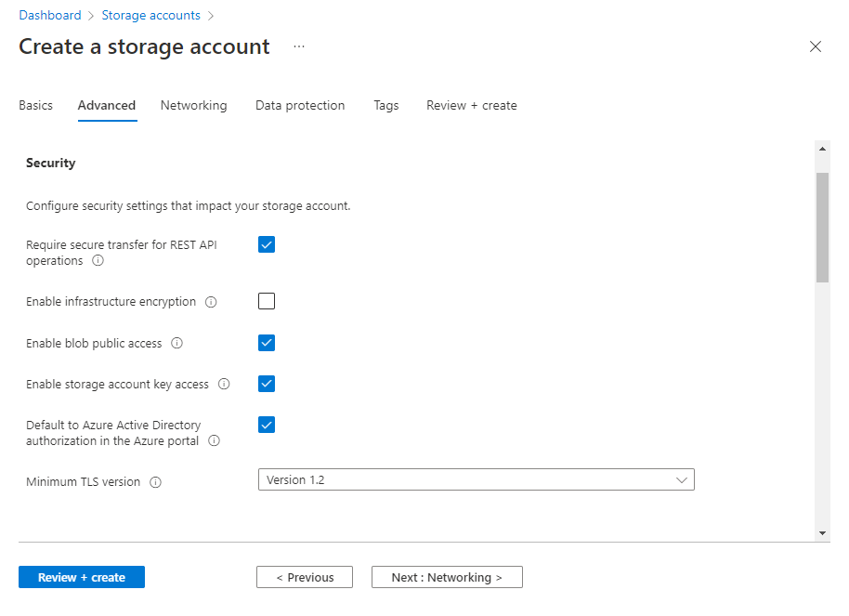Open the ellipsis menu beside the page title

pyautogui.click(x=298, y=46)
